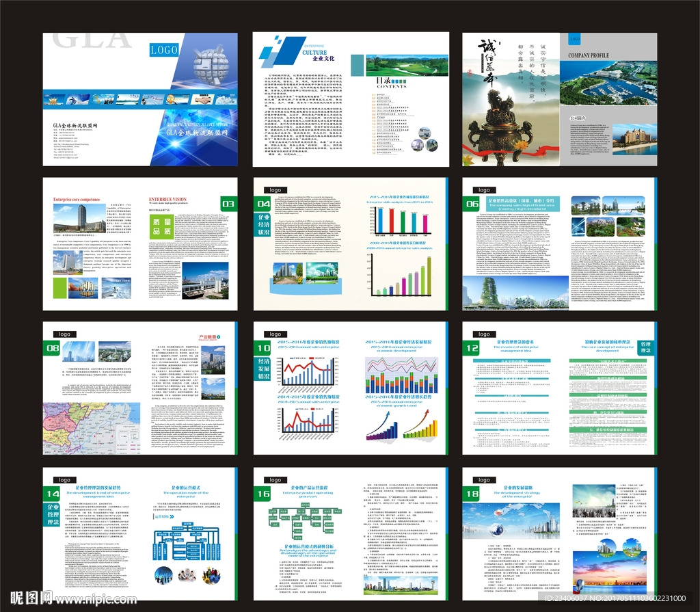Select the green "管理理念" tab at page 12's corner
Image resolution: width=700 pixels, height=612 pixels.
(646, 347)
